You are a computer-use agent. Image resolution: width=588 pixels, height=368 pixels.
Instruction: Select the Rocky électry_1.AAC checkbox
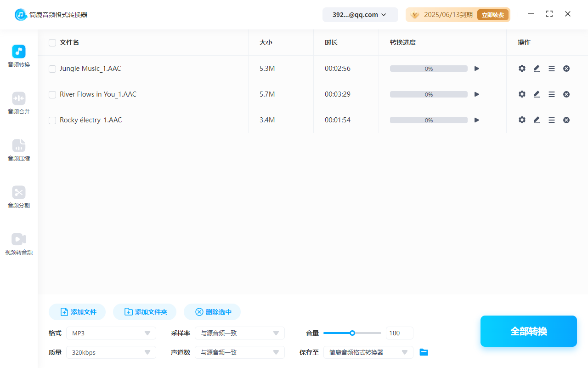[x=52, y=120]
